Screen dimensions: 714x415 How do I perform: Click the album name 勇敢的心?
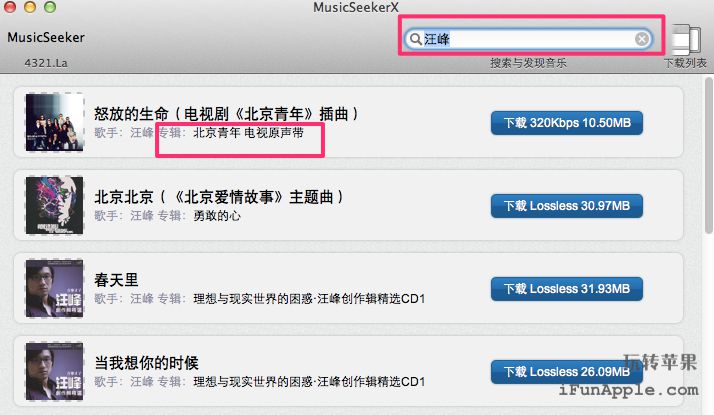(x=217, y=215)
